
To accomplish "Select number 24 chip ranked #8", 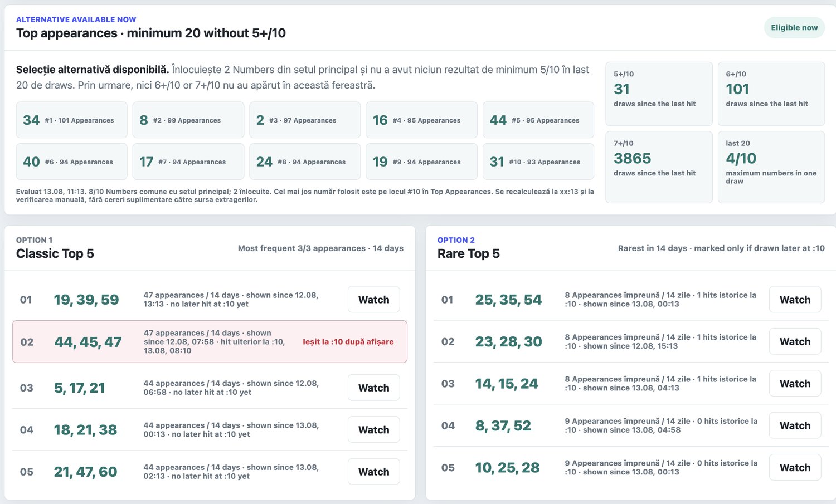I will pyautogui.click(x=305, y=162).
